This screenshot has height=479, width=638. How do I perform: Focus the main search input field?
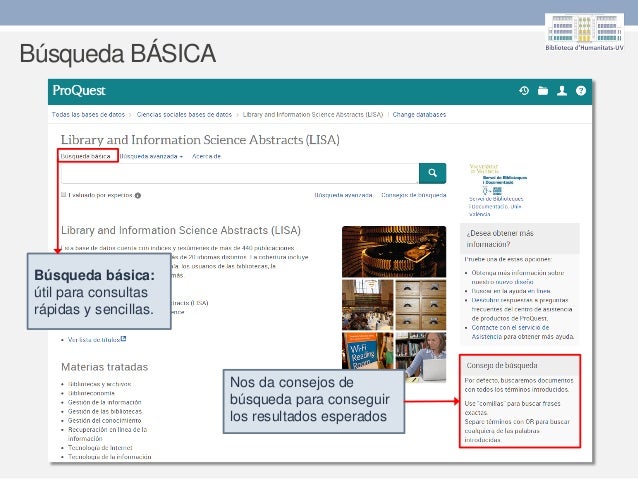click(x=240, y=173)
